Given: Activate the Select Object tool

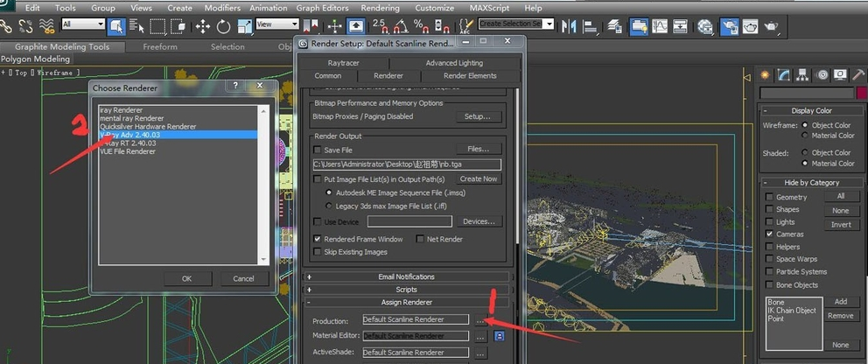Looking at the screenshot, I should point(115,25).
